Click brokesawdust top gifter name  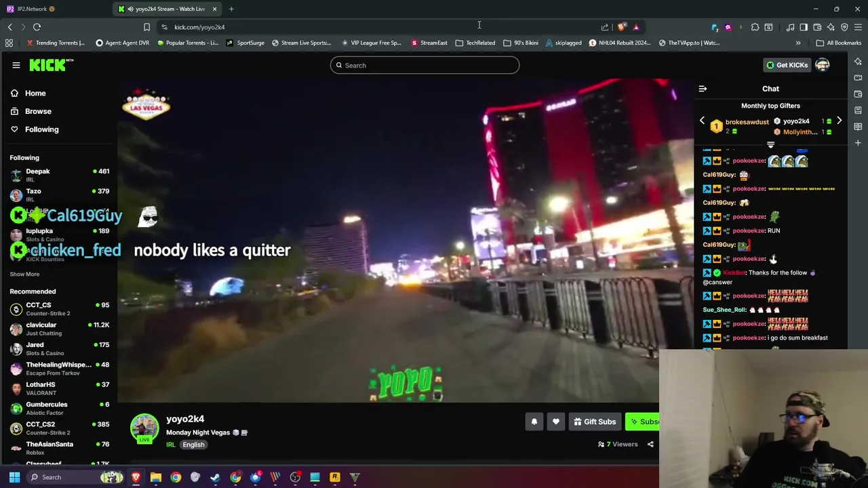pos(747,122)
